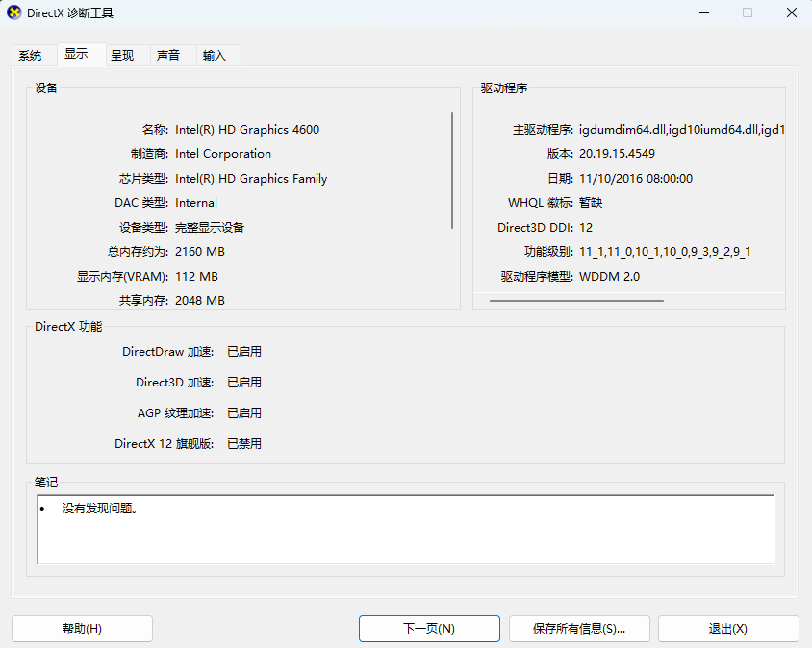Click the 退出(X) button

(728, 629)
